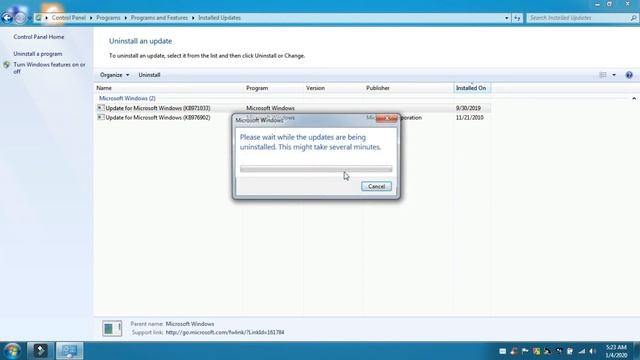The width and height of the screenshot is (640, 360).
Task: Open the recent pages arrow beside Forward
Action: 29,18
